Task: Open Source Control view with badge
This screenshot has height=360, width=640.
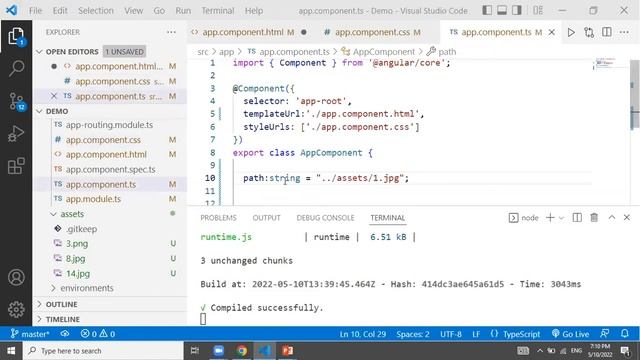Action: click(16, 101)
